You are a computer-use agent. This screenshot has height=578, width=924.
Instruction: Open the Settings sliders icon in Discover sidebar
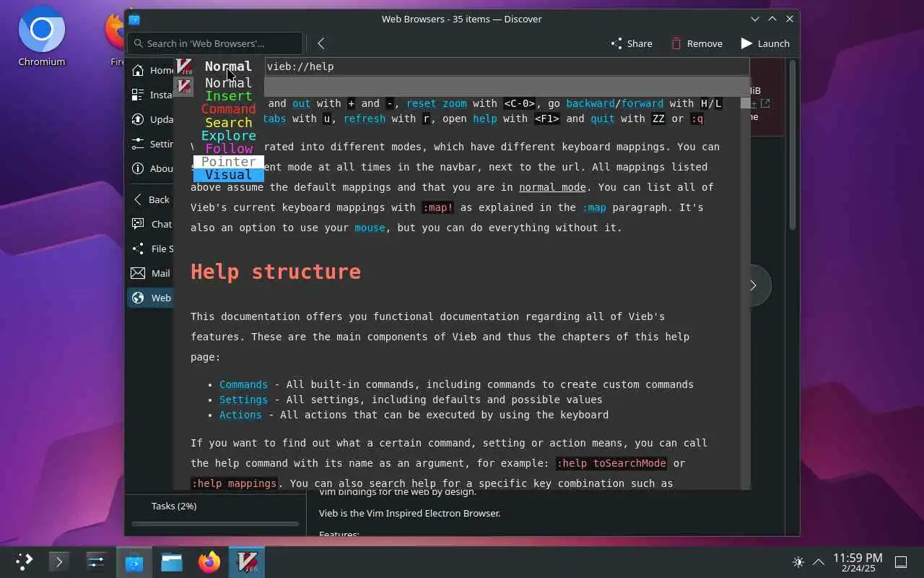pyautogui.click(x=138, y=144)
